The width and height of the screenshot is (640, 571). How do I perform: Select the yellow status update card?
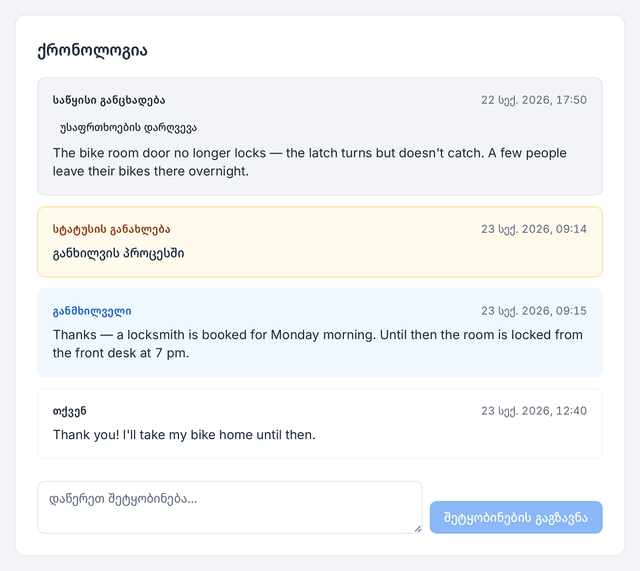(x=320, y=242)
